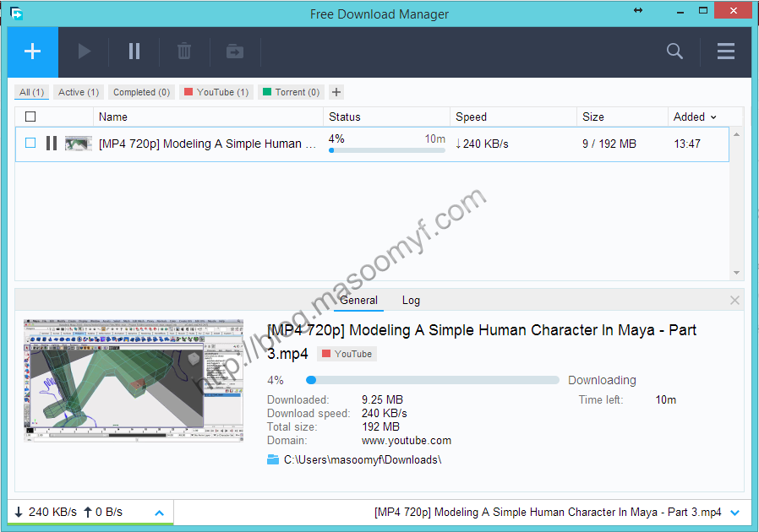
Task: Filter by Completed (0) downloads
Action: pyautogui.click(x=141, y=92)
